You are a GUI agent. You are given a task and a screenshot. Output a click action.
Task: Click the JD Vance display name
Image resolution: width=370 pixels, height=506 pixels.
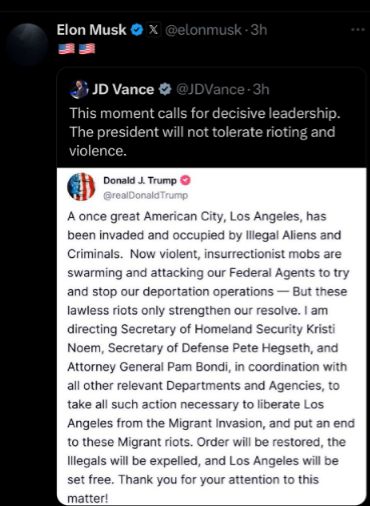123,89
